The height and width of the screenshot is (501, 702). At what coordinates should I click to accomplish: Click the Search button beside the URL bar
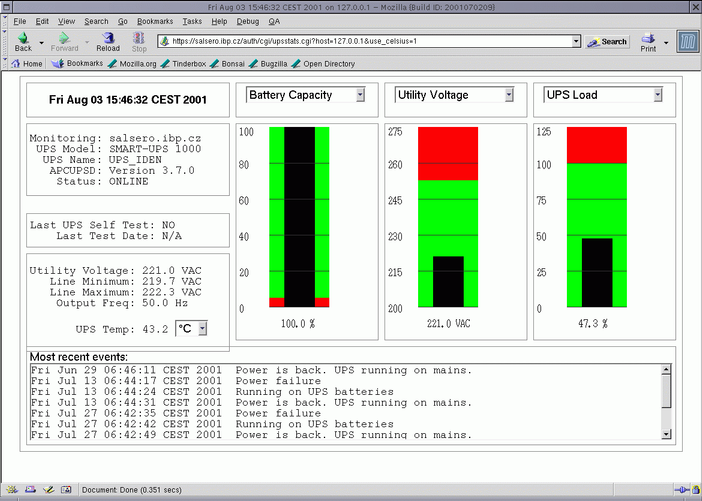point(607,42)
